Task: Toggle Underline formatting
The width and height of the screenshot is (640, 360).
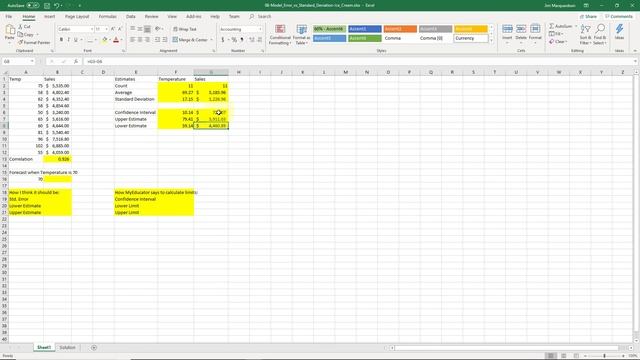Action: pos(76,40)
